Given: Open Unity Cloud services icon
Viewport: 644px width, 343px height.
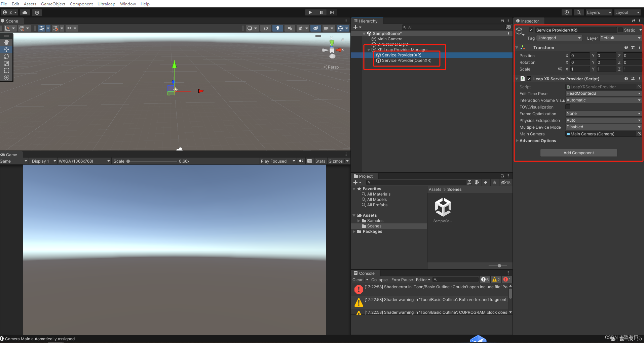Looking at the screenshot, I should click(25, 12).
